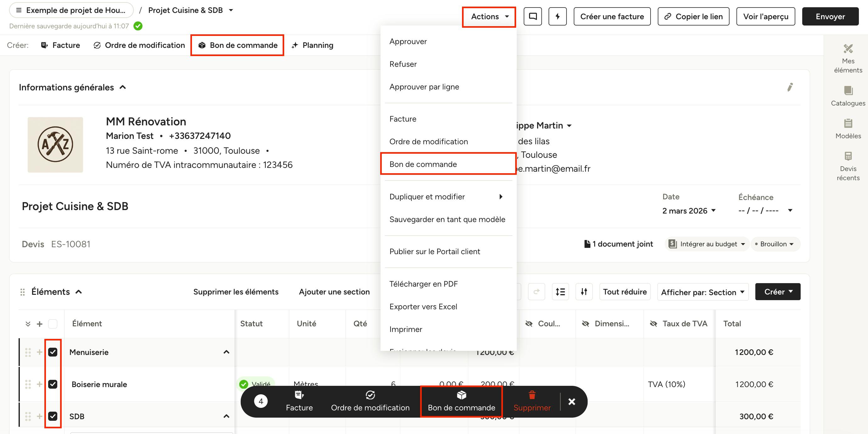This screenshot has width=868, height=434.
Task: Close the dark selection action bar
Action: point(572,401)
